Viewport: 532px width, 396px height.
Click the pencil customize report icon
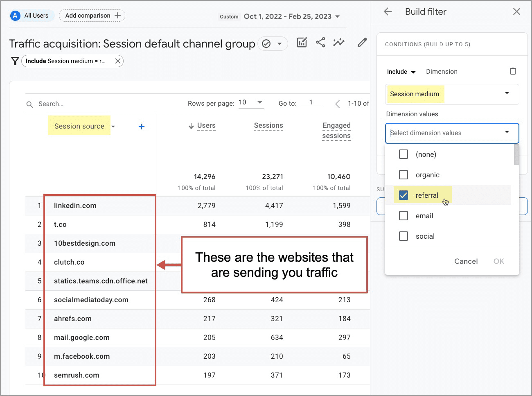pos(362,42)
